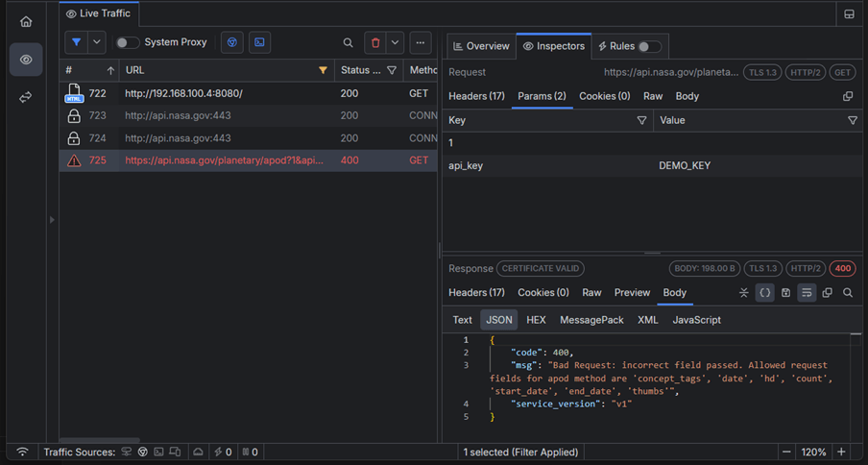Click the search magnifier in the traffic toolbar

(348, 42)
